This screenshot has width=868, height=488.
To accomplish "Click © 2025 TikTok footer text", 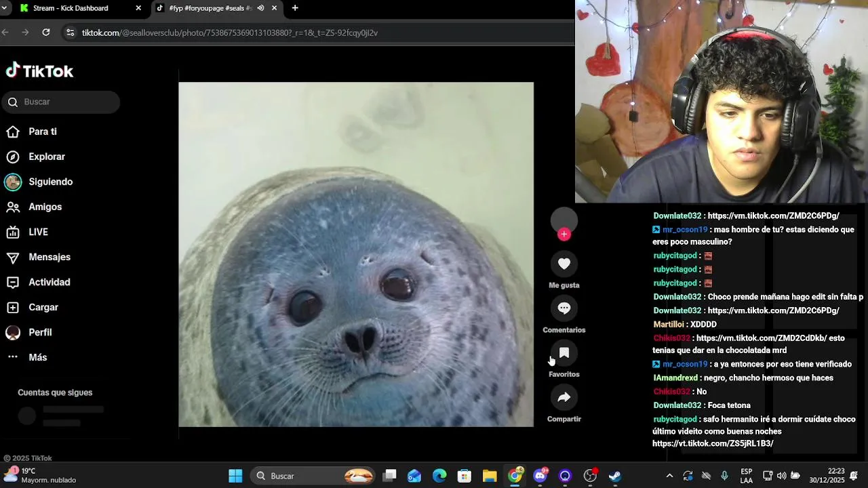I will click(28, 458).
